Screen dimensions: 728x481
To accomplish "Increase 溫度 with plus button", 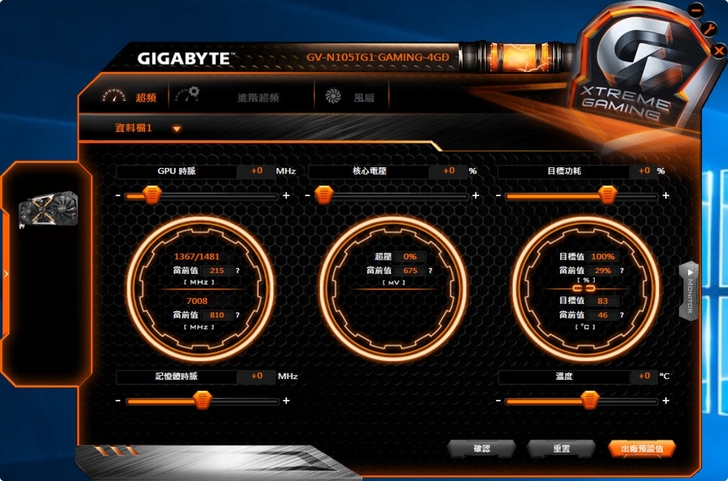I will (x=666, y=401).
